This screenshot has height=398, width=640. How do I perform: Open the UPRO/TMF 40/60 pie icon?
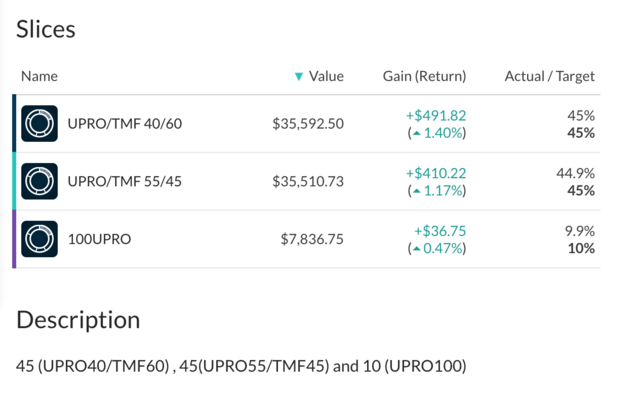(39, 123)
